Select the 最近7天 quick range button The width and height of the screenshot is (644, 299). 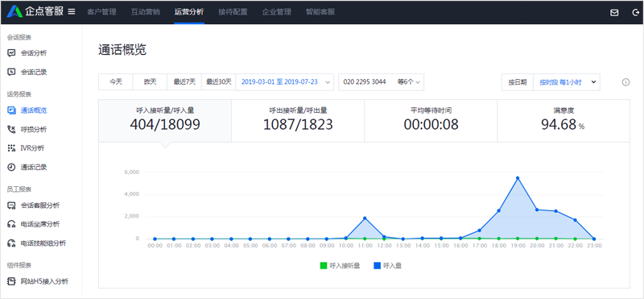[x=184, y=82]
